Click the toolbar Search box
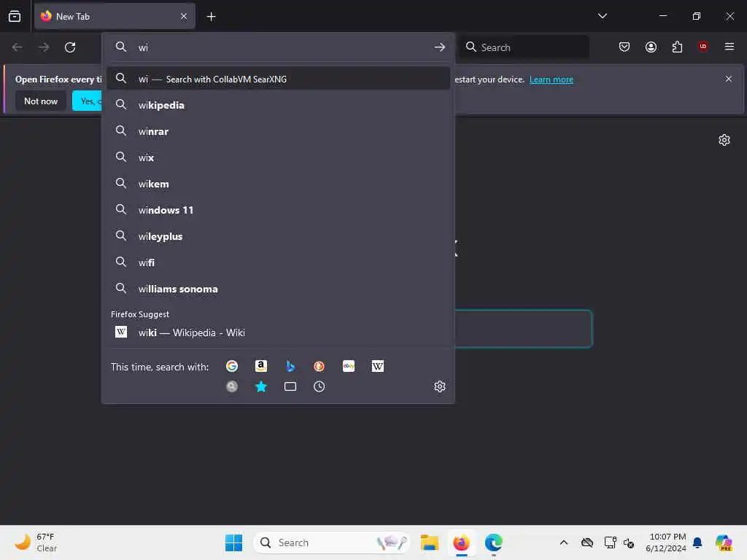 [x=524, y=47]
